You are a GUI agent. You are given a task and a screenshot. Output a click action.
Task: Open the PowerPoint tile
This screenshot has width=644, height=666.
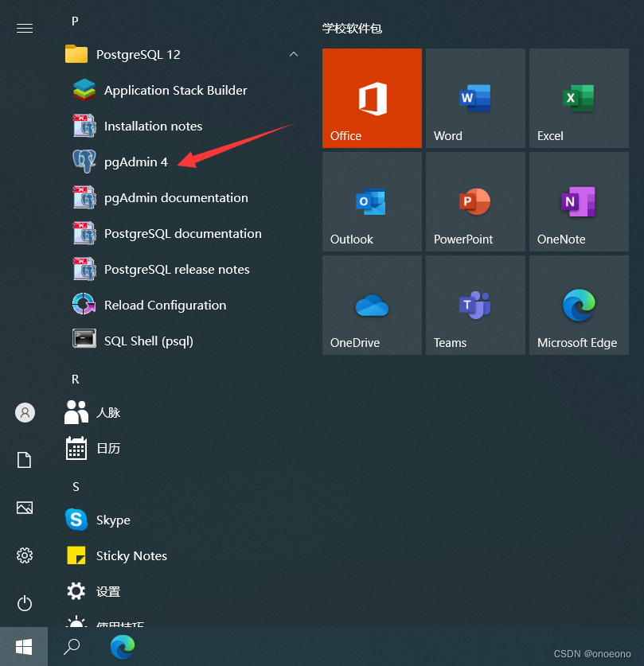[x=475, y=202]
